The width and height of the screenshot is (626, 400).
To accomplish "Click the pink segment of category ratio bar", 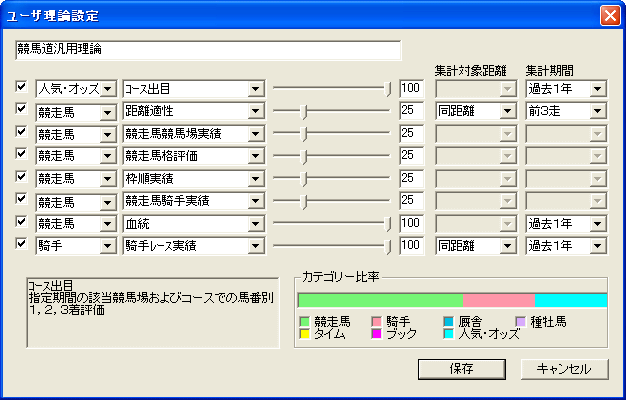I will point(499,300).
